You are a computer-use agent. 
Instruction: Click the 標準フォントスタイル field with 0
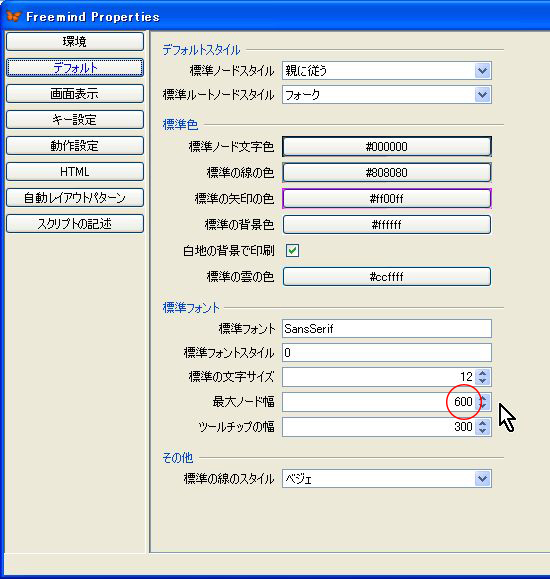[x=387, y=353]
